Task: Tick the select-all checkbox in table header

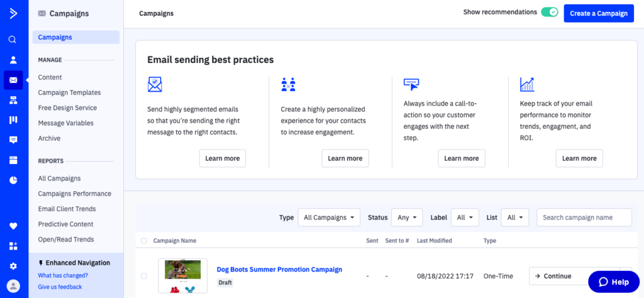Action: click(x=144, y=241)
